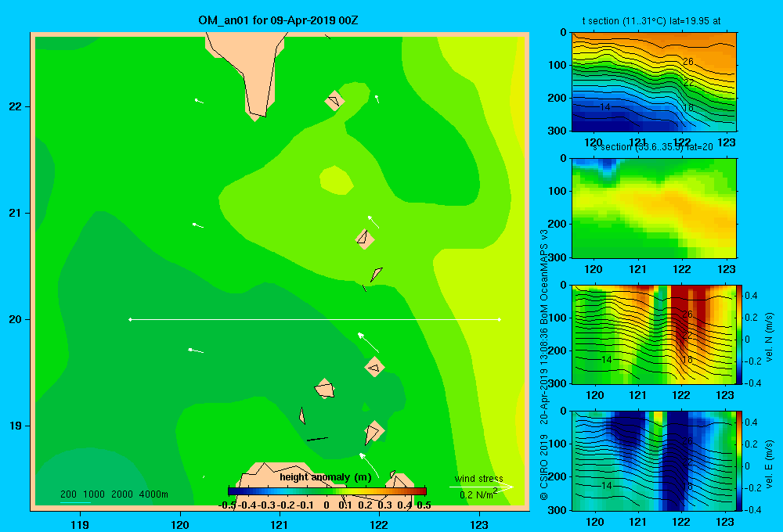
Task: Click the height anomaly color bar
Action: (x=327, y=491)
